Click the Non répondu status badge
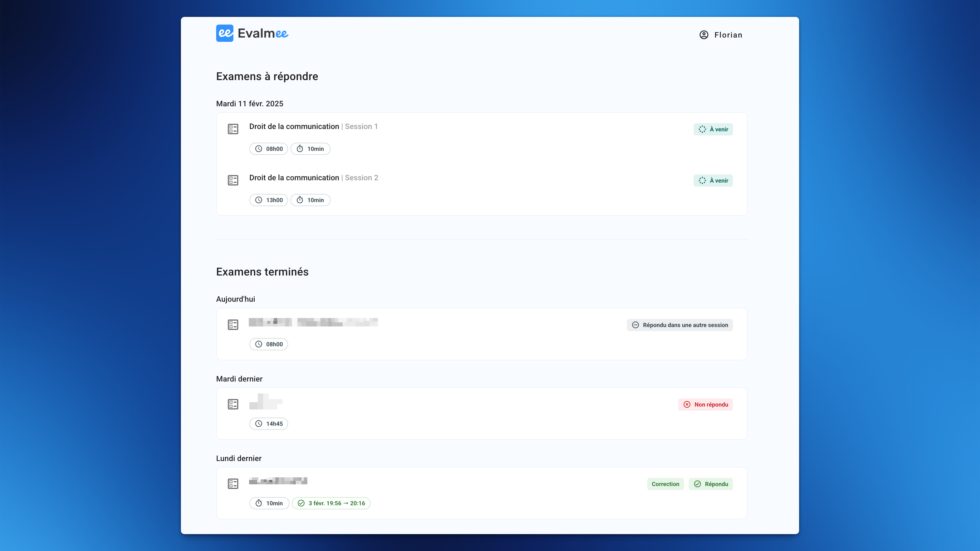The width and height of the screenshot is (980, 551). (705, 405)
